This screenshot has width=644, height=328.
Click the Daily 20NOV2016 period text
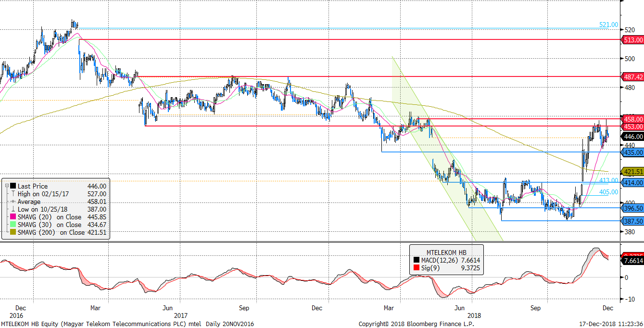coord(230,324)
